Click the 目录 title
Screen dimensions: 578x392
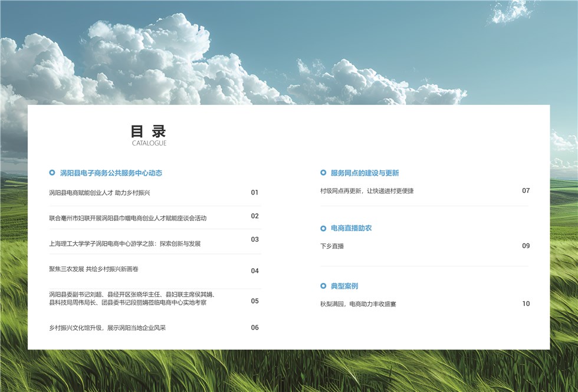149,131
